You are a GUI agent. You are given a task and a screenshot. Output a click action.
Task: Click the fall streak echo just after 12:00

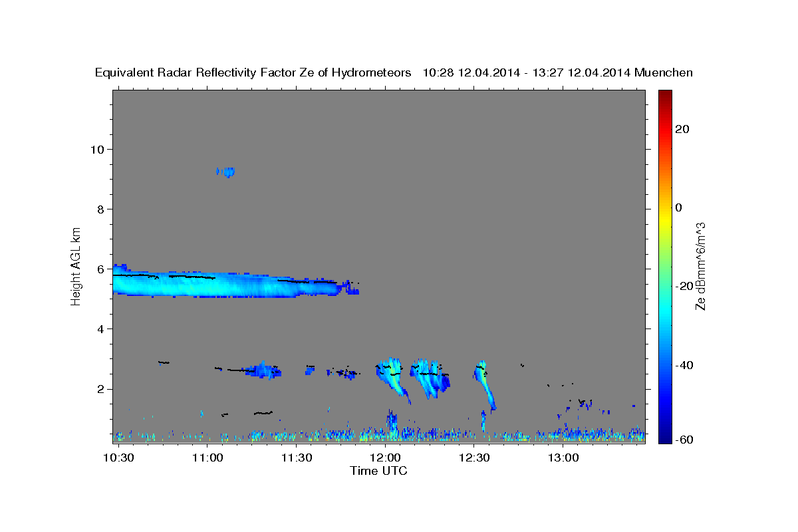pyautogui.click(x=392, y=379)
